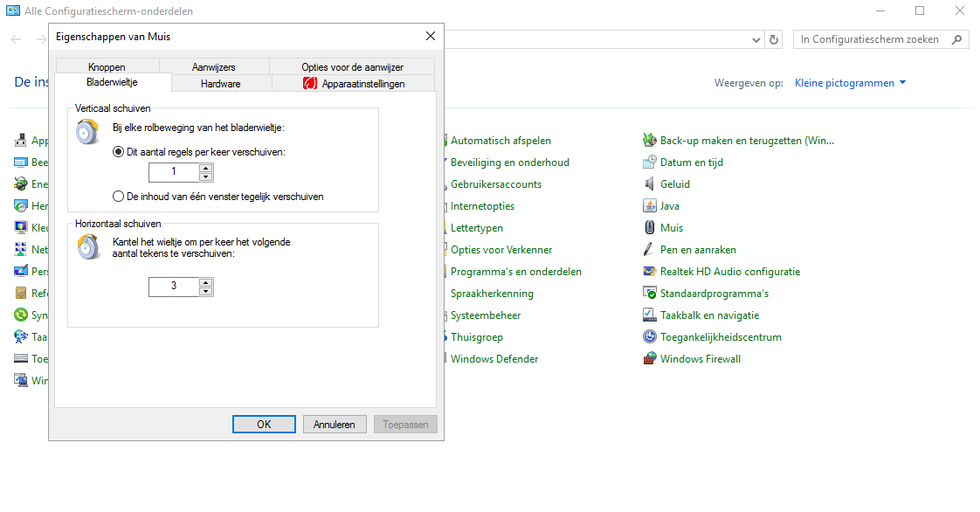980x512 pixels.
Task: Click the Back-up maken en terugzetten icon
Action: tap(649, 140)
